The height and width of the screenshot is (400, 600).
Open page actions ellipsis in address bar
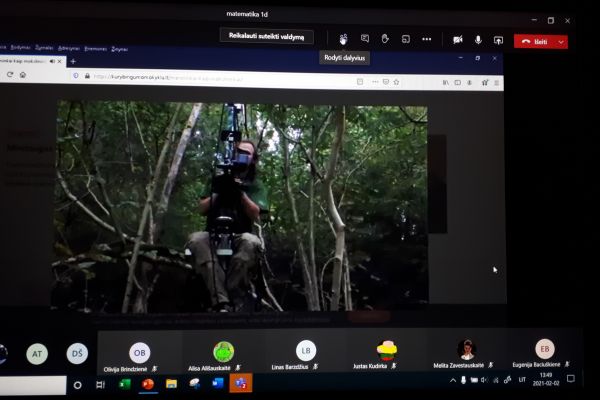point(375,82)
